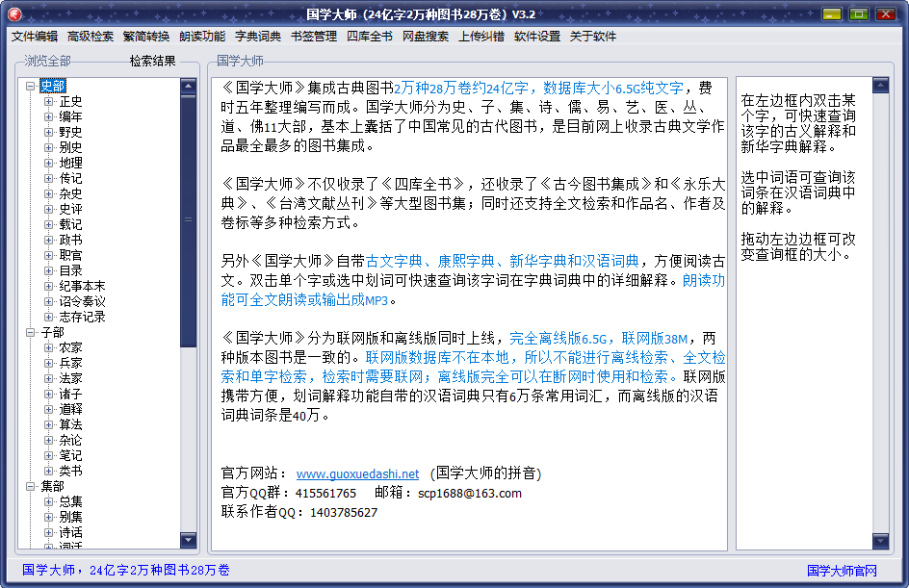Open the 字典词典 menu
This screenshot has width=909, height=588.
[x=258, y=37]
